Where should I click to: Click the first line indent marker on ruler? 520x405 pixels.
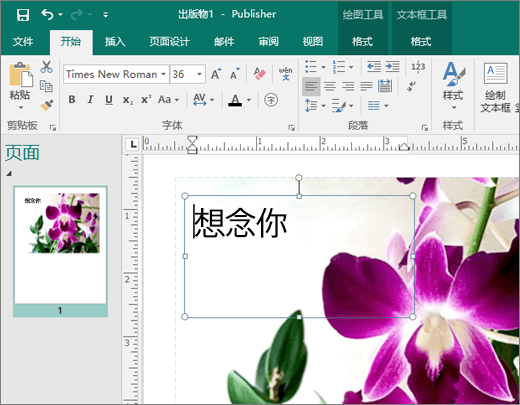[192, 140]
